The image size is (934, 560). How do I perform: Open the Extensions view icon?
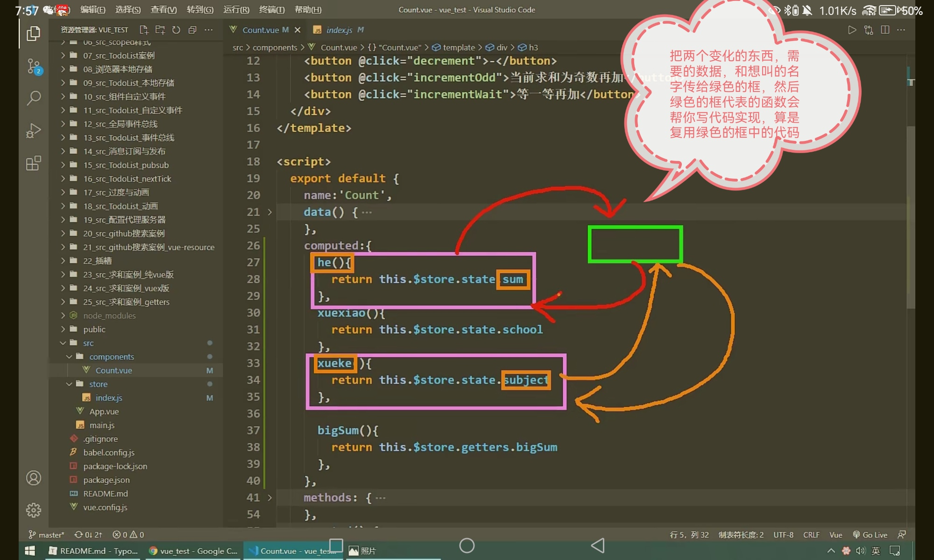point(33,163)
